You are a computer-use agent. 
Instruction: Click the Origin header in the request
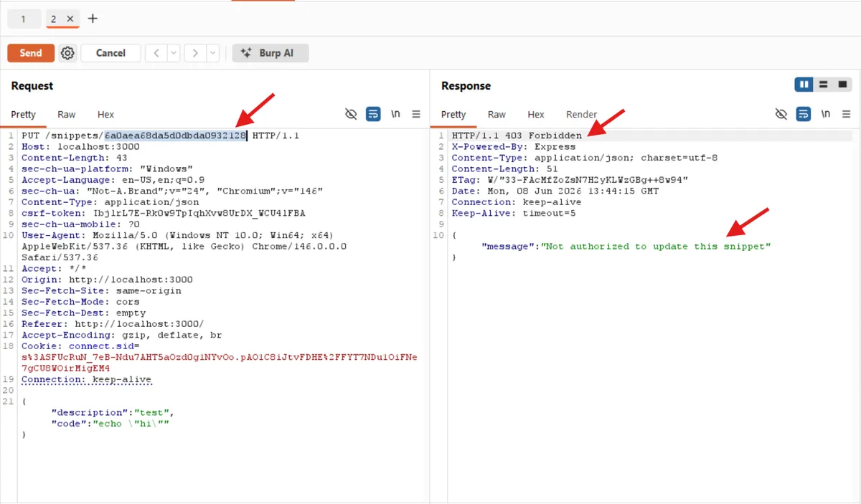pos(107,280)
